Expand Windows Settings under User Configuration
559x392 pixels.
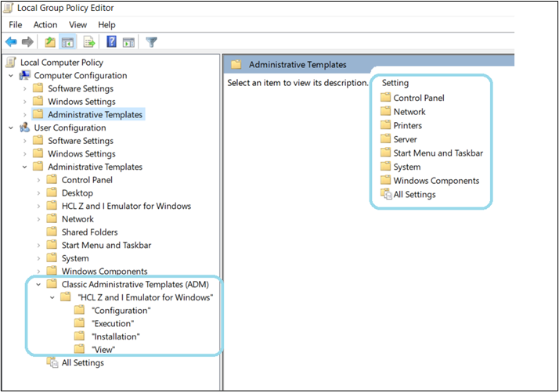pos(25,154)
